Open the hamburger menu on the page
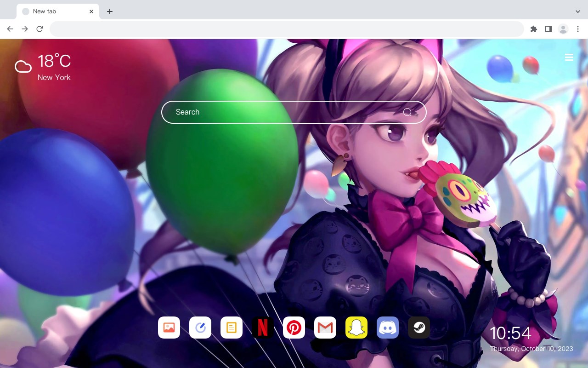Viewport: 588px width, 368px height. (x=569, y=57)
